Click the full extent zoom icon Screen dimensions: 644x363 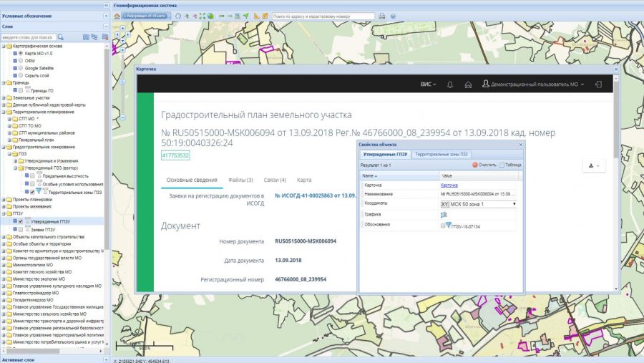[x=203, y=16]
